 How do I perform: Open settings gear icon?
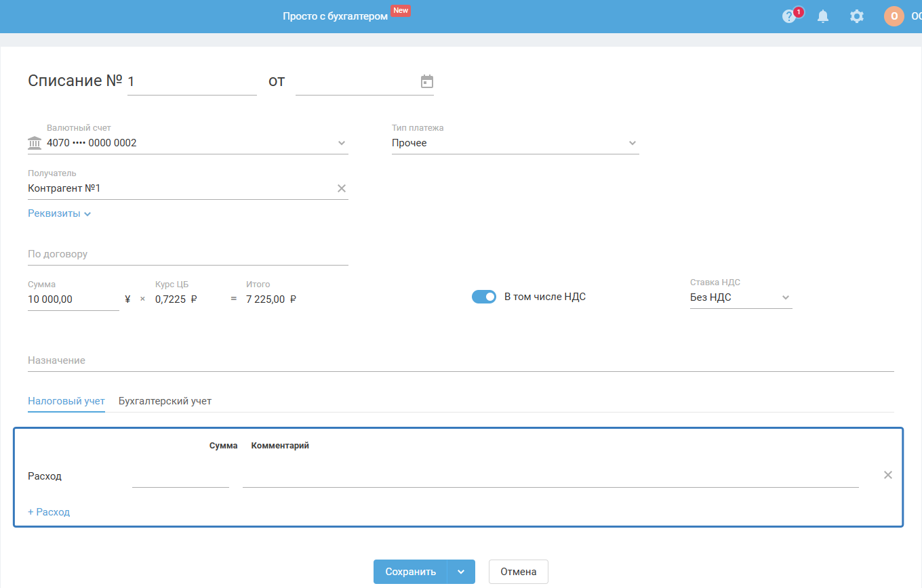[x=857, y=16]
